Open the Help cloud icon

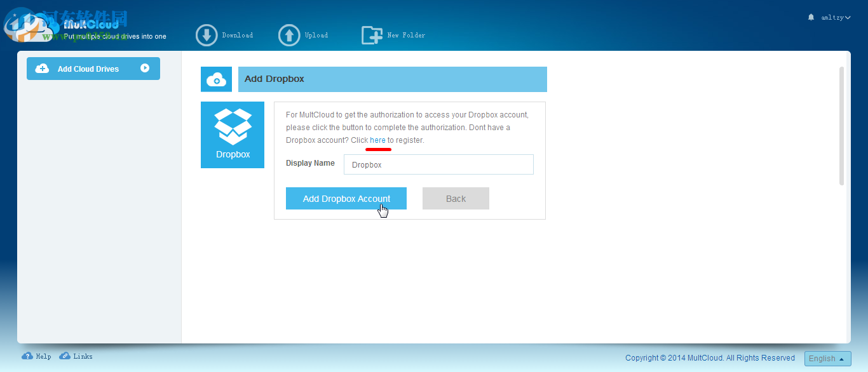(27, 356)
